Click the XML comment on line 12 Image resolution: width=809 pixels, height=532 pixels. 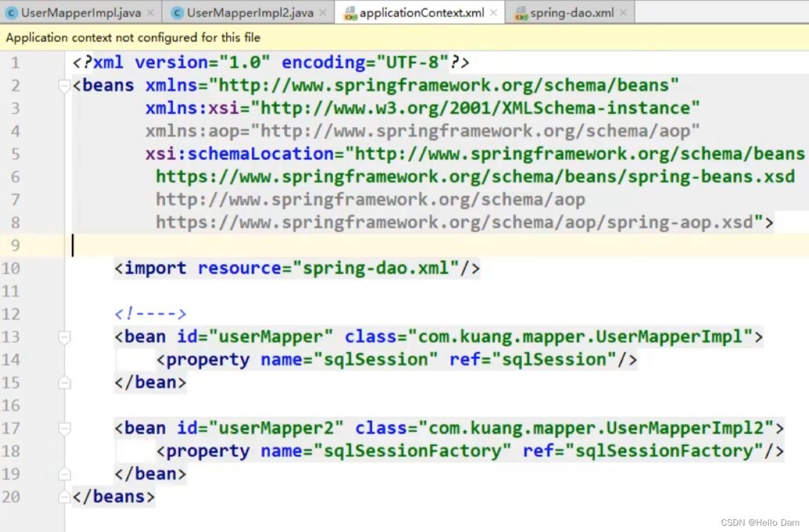tap(150, 314)
